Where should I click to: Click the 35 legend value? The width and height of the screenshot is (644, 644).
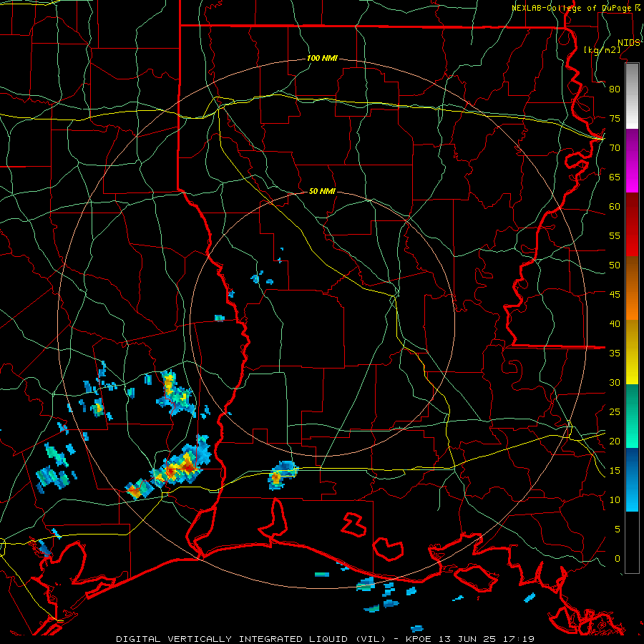pyautogui.click(x=615, y=353)
